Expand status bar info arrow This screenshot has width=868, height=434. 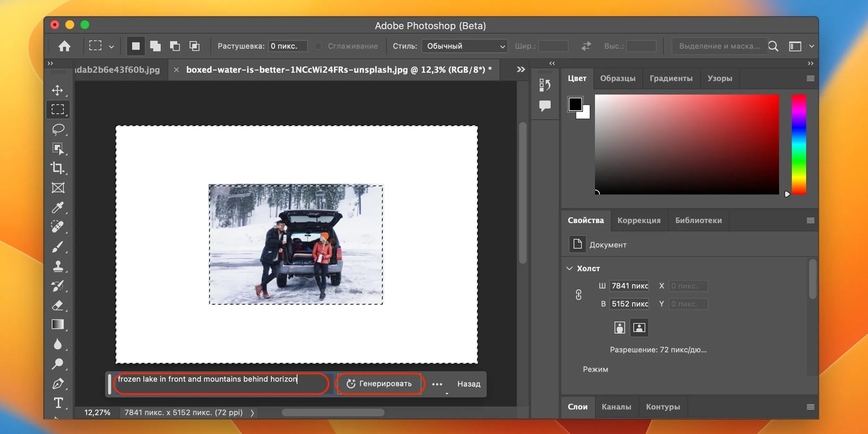coord(252,413)
